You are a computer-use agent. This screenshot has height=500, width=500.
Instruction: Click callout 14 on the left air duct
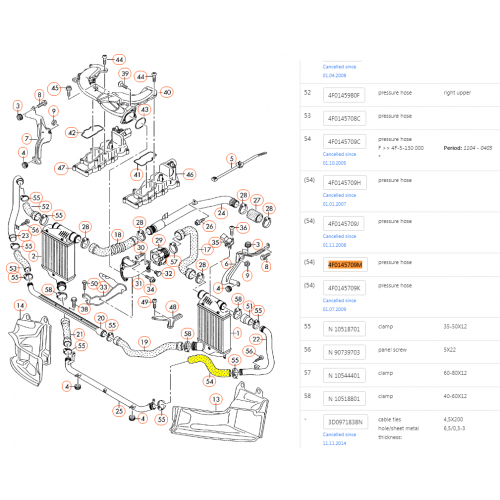pyautogui.click(x=20, y=305)
